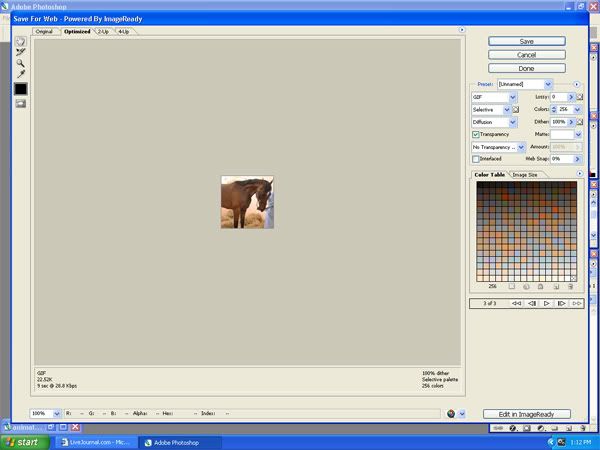Preview in default browser icon
Screen dimensions: 600x450
point(451,414)
